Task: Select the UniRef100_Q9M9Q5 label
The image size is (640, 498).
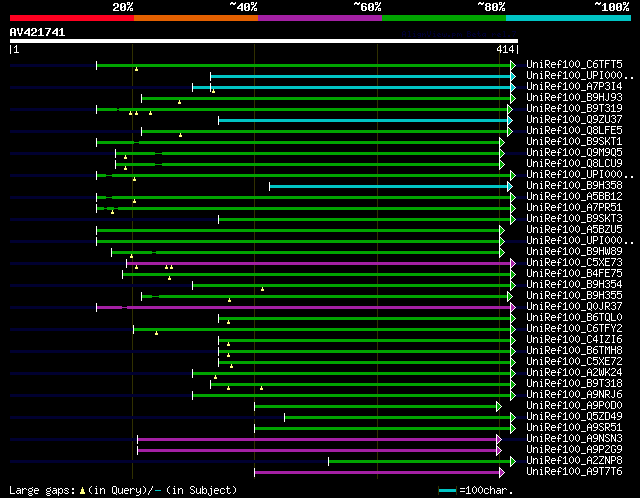Action: click(574, 153)
